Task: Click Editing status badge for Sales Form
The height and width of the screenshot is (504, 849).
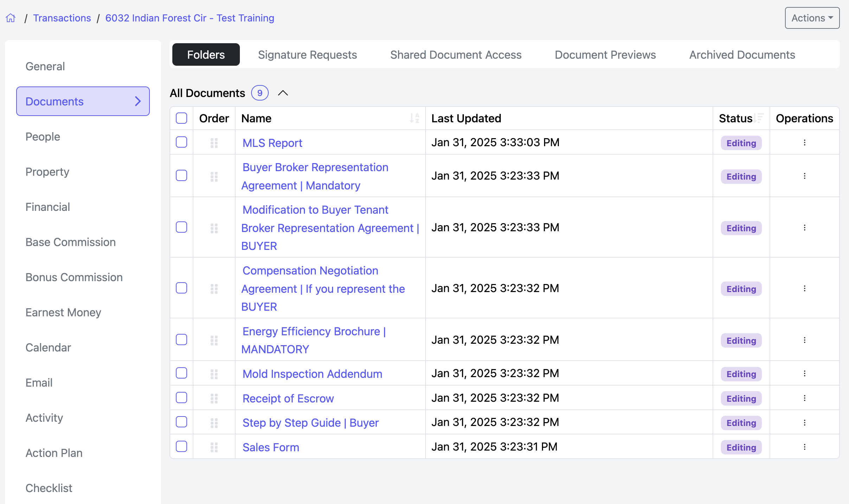Action: tap(741, 447)
